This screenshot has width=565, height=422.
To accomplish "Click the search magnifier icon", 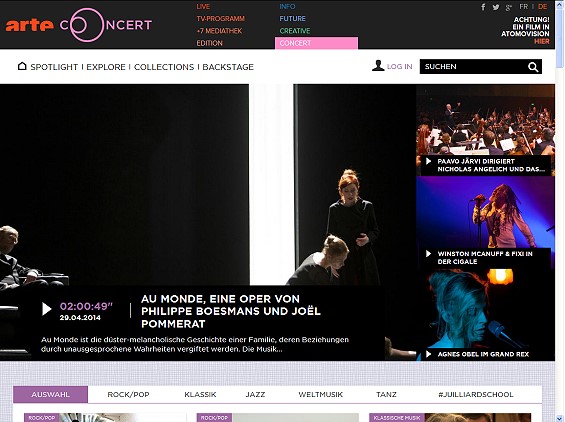I will [x=533, y=67].
